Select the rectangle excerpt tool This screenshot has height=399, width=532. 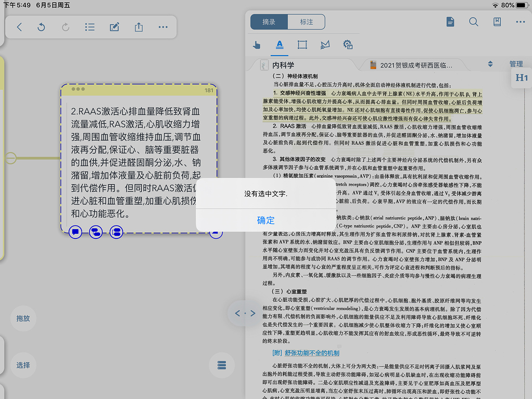302,45
